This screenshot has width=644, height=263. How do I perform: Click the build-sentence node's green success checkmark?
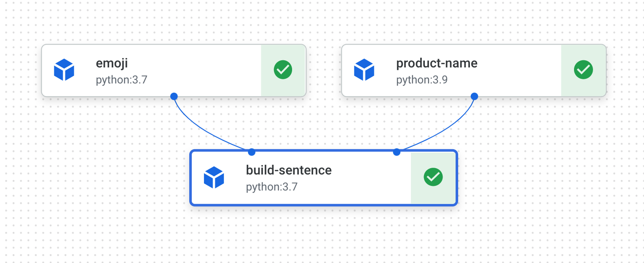tap(433, 177)
